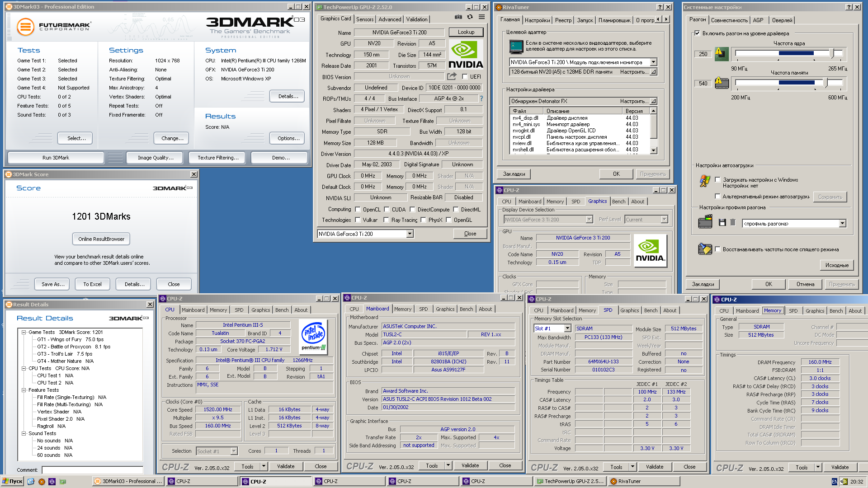Click memory clock warning icon
868x488 pixels.
pos(722,83)
